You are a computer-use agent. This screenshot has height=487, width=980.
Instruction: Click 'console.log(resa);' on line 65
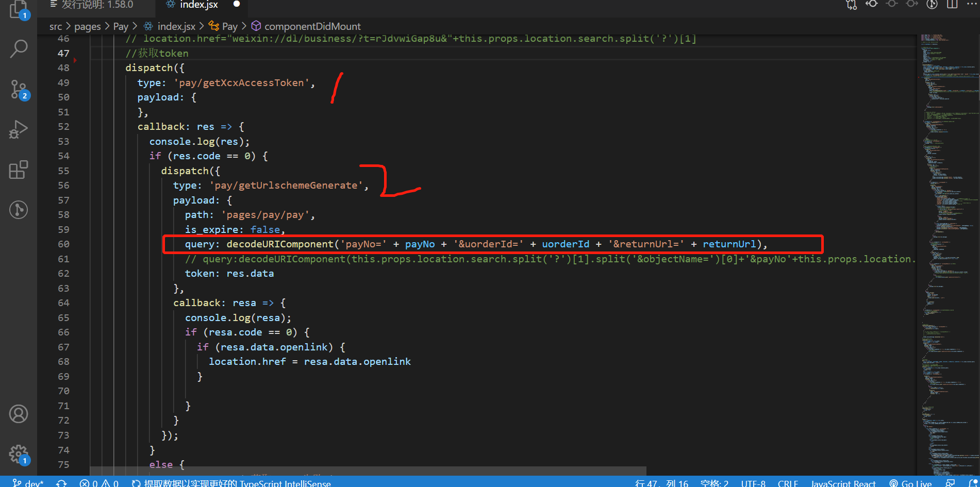tap(238, 317)
